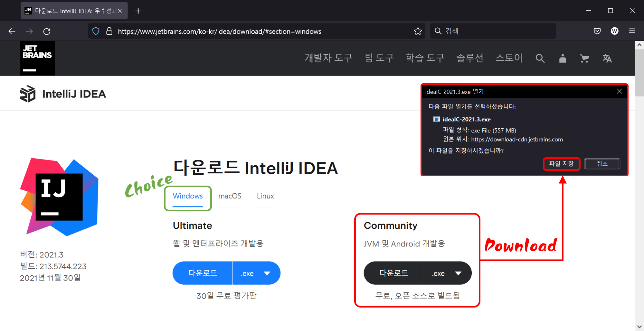This screenshot has height=331, width=644.
Task: Click 파일 저장 to save the file
Action: tap(561, 164)
